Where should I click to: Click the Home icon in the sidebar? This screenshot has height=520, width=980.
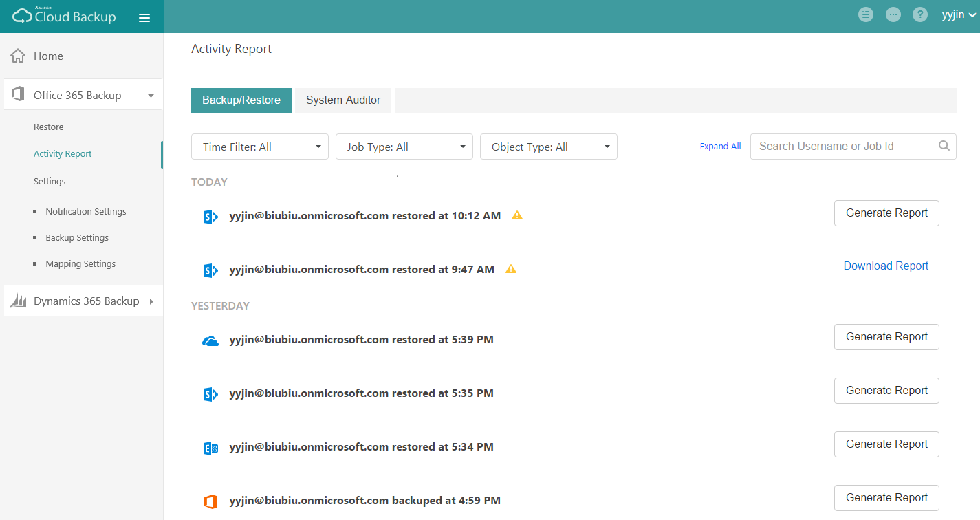click(17, 56)
